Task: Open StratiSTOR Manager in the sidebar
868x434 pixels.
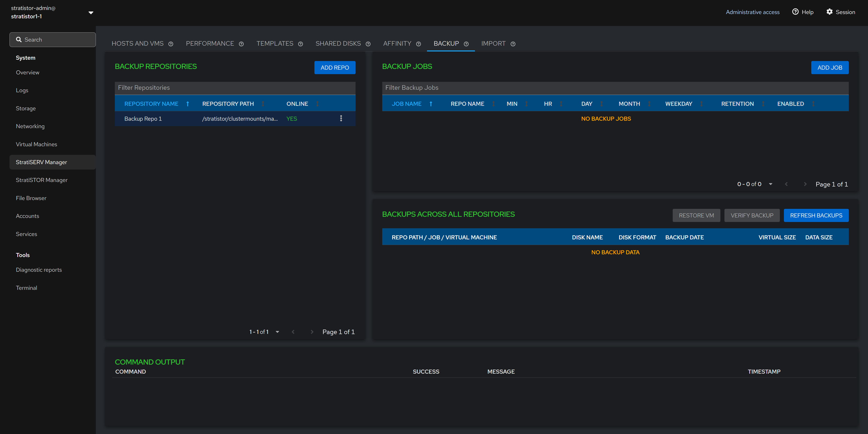Action: [41, 180]
